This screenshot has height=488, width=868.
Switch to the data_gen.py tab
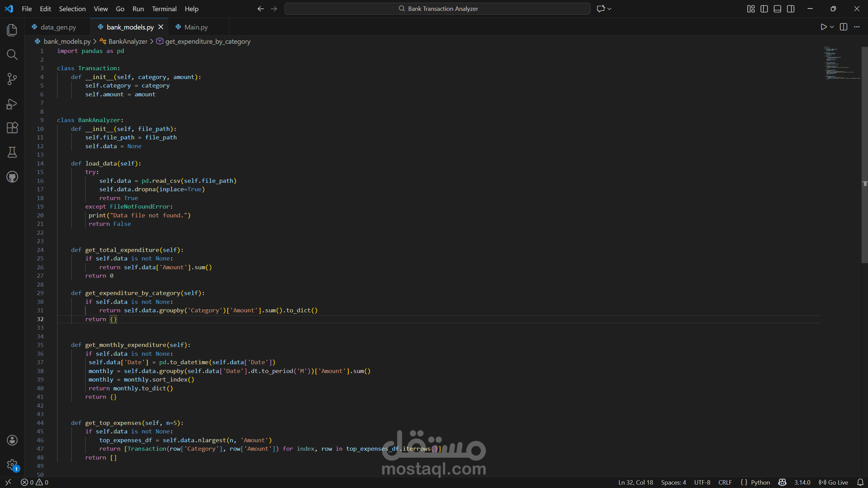[58, 27]
